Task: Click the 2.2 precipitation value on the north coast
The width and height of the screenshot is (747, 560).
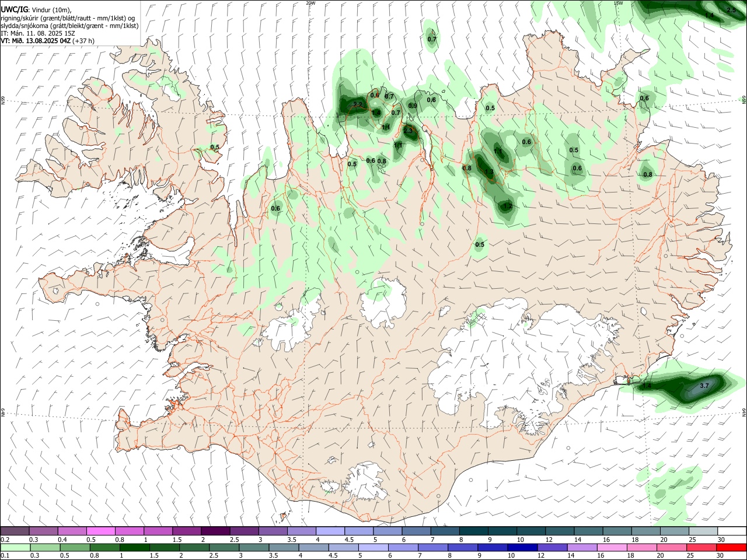Action: 358,105
